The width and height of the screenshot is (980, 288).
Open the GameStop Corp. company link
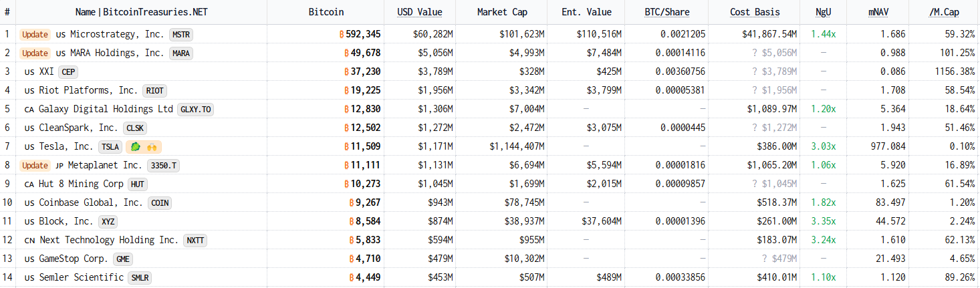[x=74, y=259]
